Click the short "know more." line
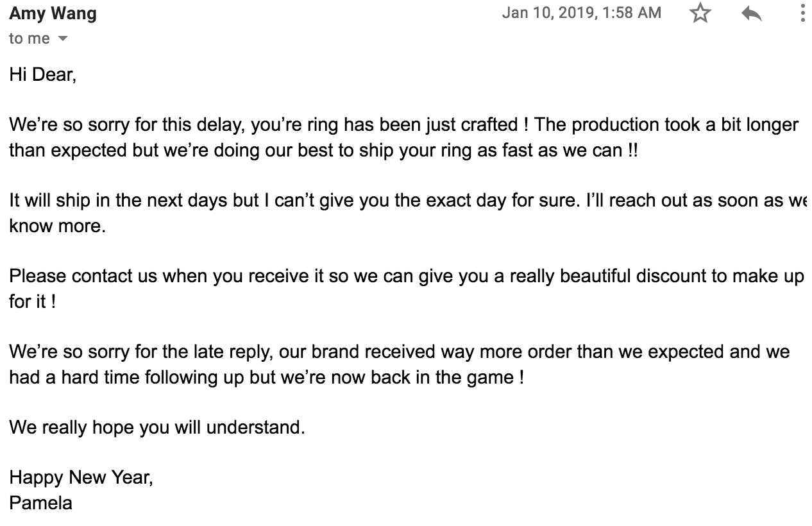The height and width of the screenshot is (526, 812). (57, 226)
